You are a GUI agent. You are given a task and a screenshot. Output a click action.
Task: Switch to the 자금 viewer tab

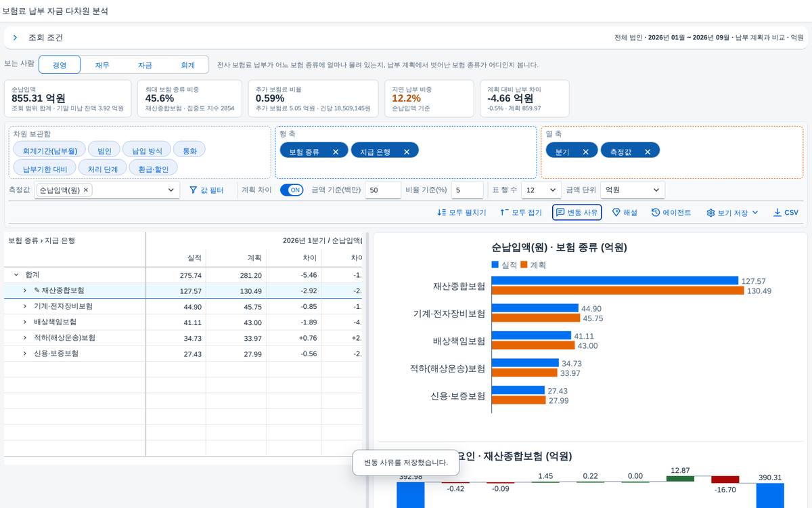(145, 65)
